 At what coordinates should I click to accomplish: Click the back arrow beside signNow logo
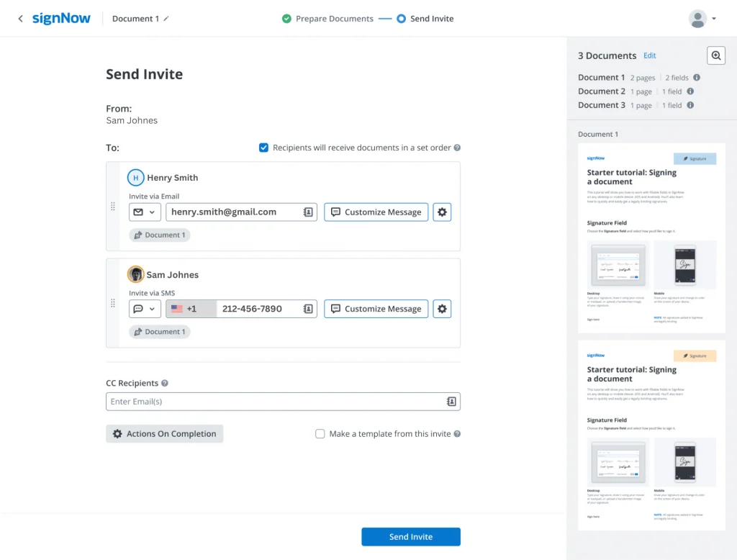point(20,19)
